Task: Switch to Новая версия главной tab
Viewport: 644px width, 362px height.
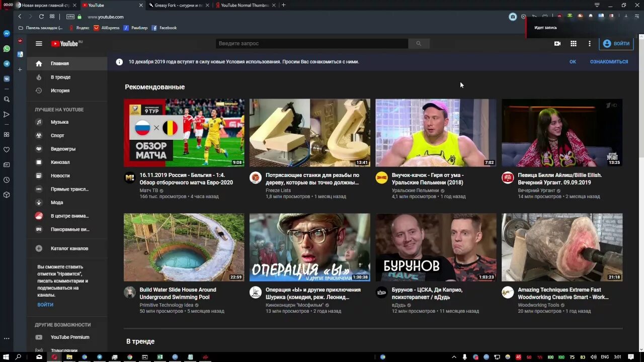Action: coord(45,5)
